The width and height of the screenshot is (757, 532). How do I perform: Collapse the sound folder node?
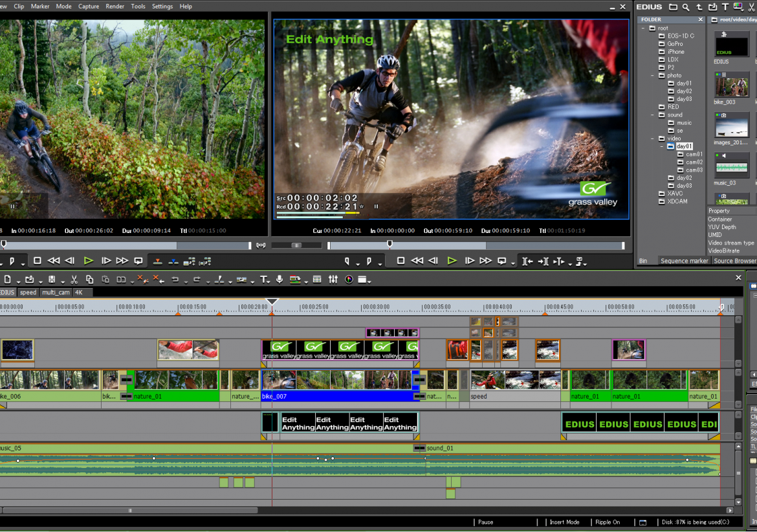(x=652, y=115)
